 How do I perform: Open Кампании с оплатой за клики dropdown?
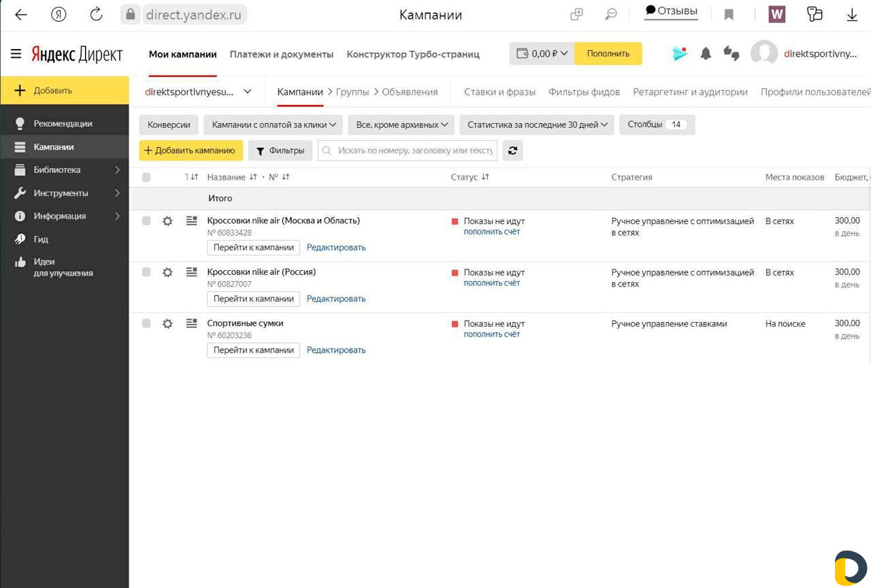coord(274,125)
